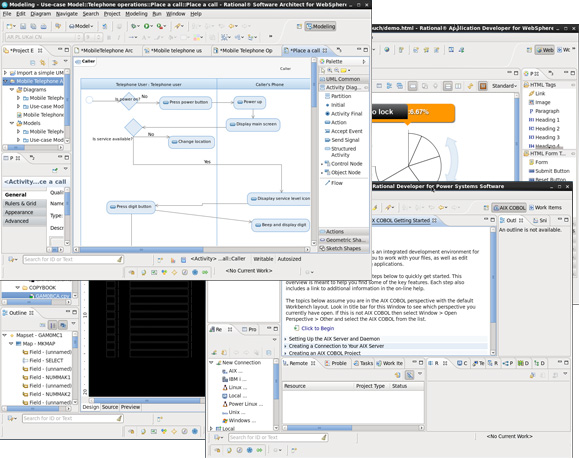Switch to Preview tab in map editor
This screenshot has height=459, width=580.
click(130, 407)
